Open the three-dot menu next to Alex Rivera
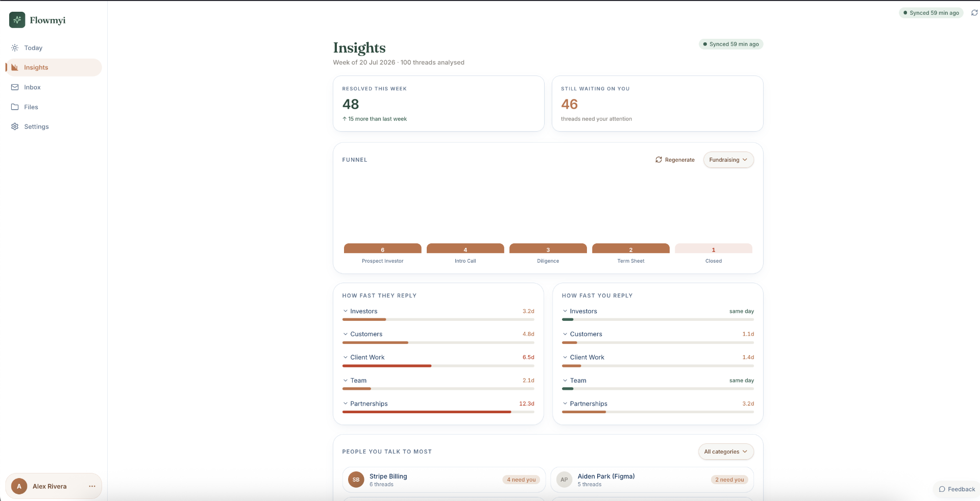Screen dimensions: 980x501 [92, 486]
